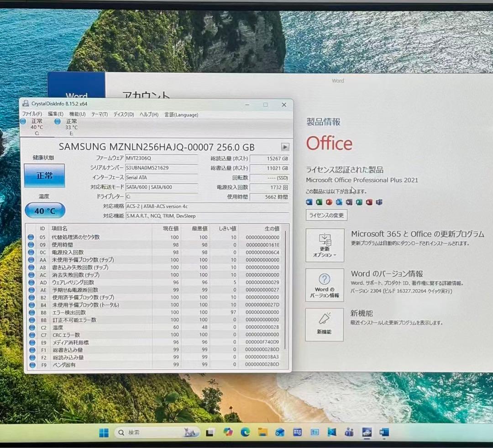Open the テーマ(T) menu
The width and height of the screenshot is (493, 448).
tap(100, 114)
